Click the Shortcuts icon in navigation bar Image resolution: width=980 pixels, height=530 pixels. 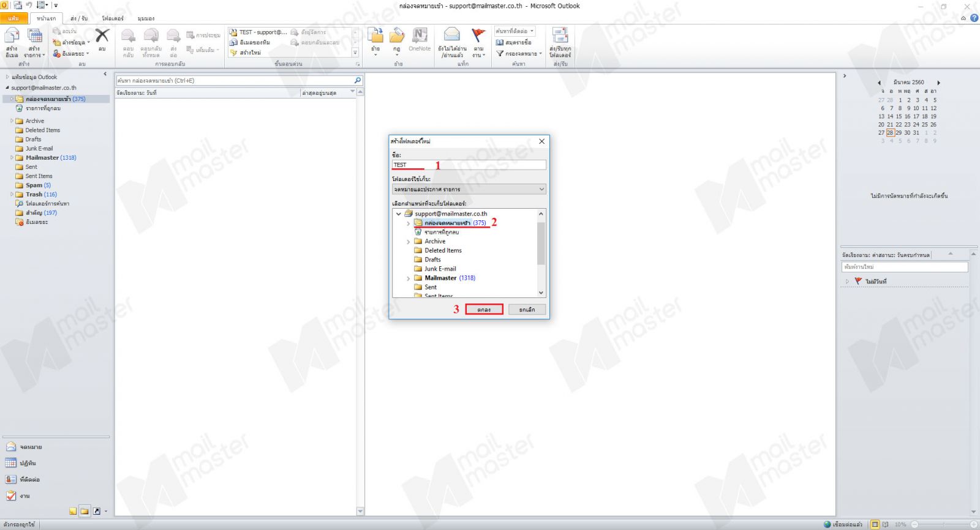96,511
